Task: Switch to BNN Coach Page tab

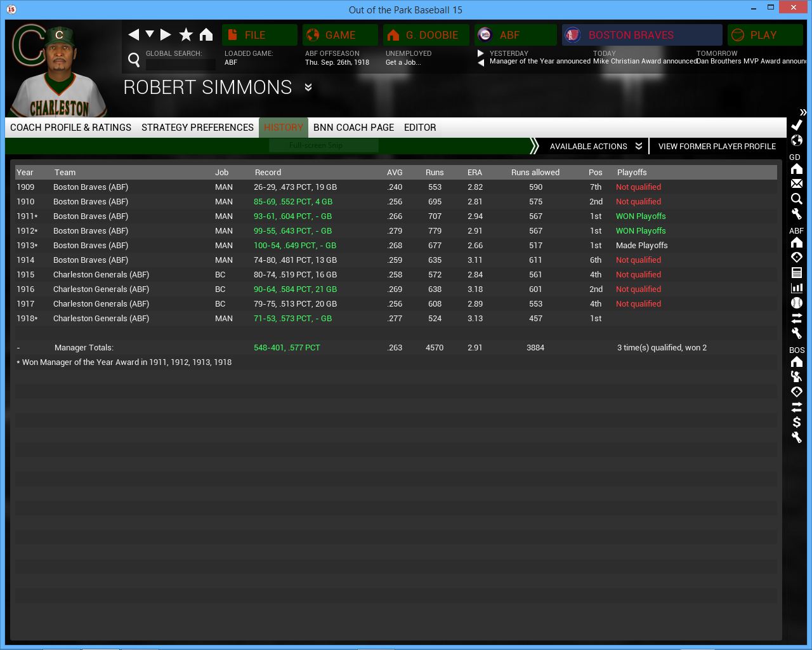Action: click(x=353, y=128)
